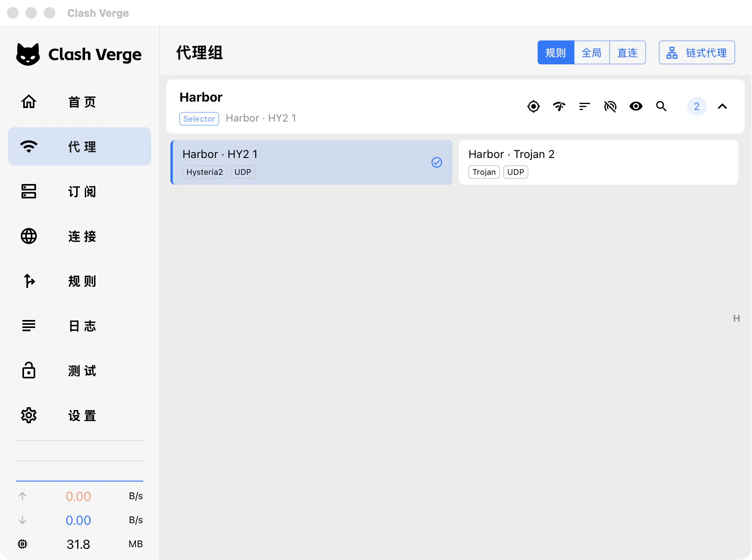
Task: Run the Harbor group delay test
Action: [x=559, y=106]
